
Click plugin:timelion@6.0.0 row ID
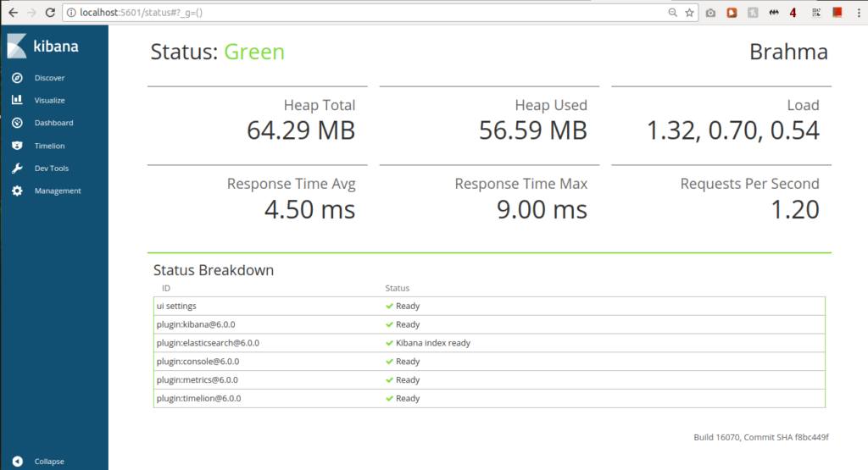(x=198, y=398)
